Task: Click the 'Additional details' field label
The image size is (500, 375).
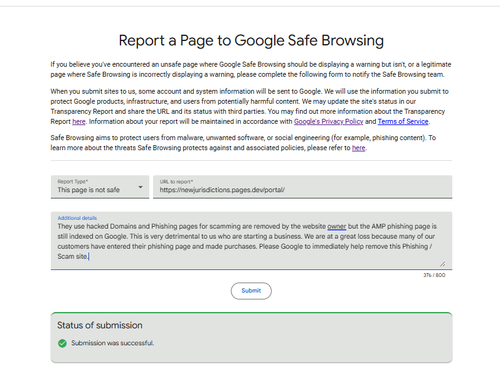Action: (x=77, y=218)
